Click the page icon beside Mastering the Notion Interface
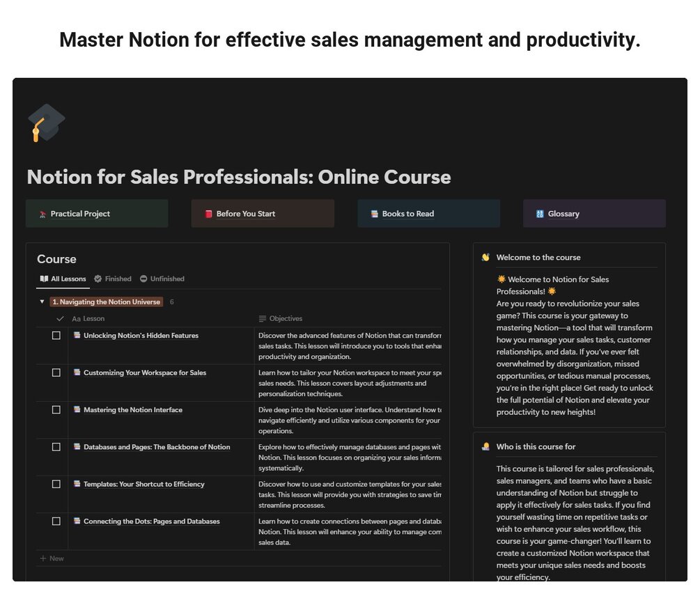This screenshot has width=700, height=594. click(x=77, y=409)
